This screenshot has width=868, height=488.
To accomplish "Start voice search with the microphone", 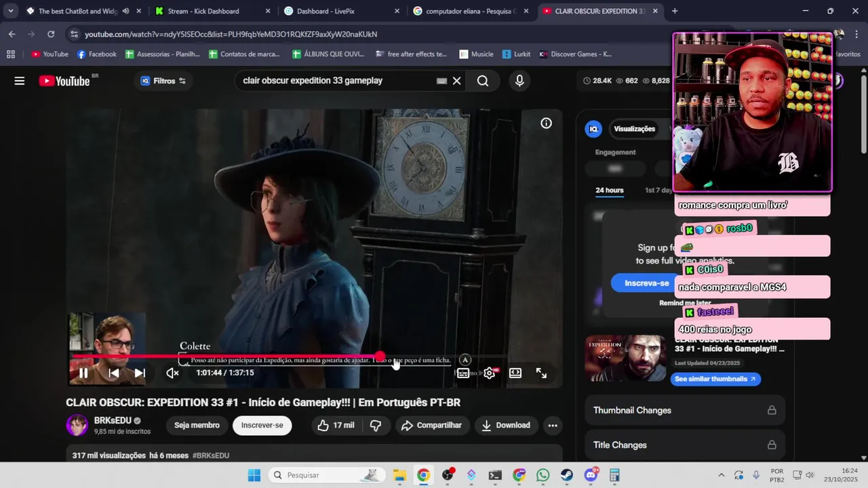I will [519, 81].
